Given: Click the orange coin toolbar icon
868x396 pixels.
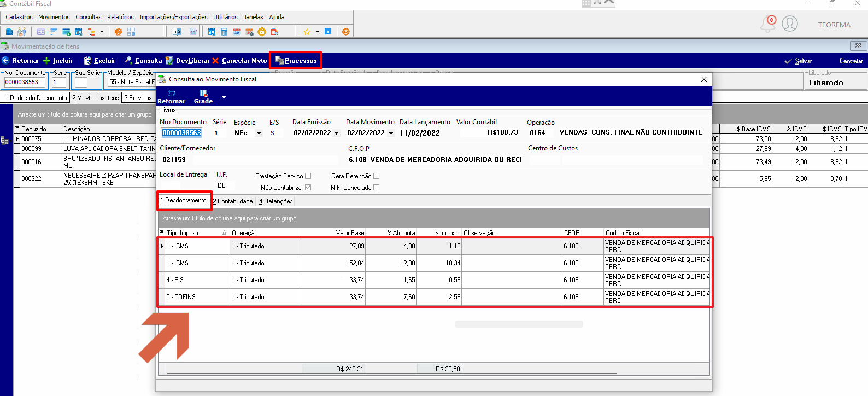Looking at the screenshot, I should coord(119,32).
